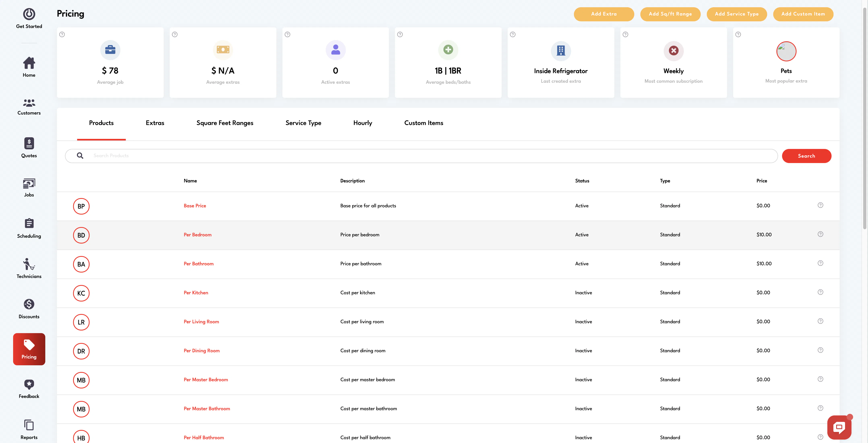The height and width of the screenshot is (443, 868).
Task: Open the Per Kitchen product link
Action: coord(196,293)
